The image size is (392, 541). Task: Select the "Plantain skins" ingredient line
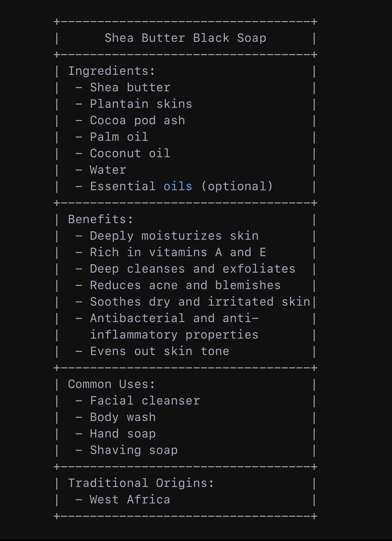click(x=141, y=104)
